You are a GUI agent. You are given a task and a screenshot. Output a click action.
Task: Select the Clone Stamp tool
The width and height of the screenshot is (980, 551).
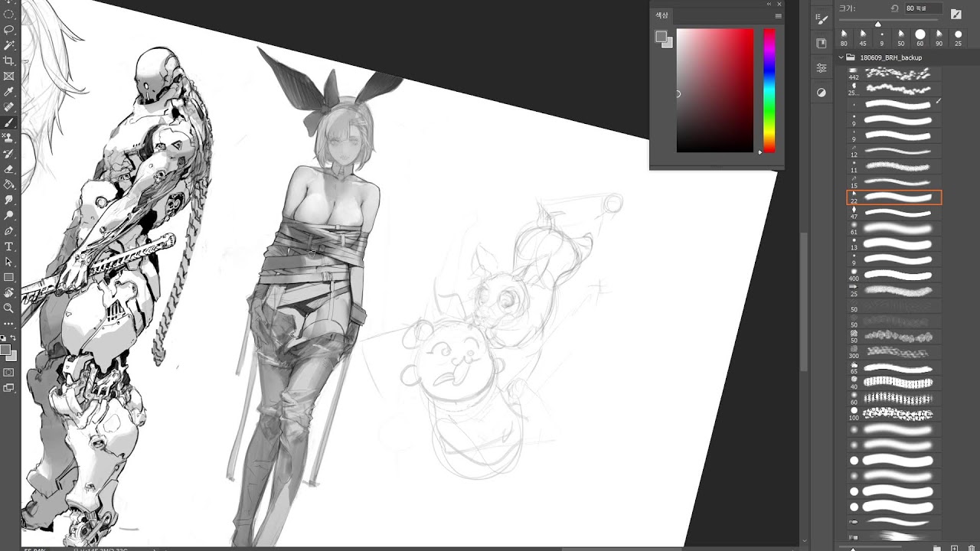click(9, 138)
